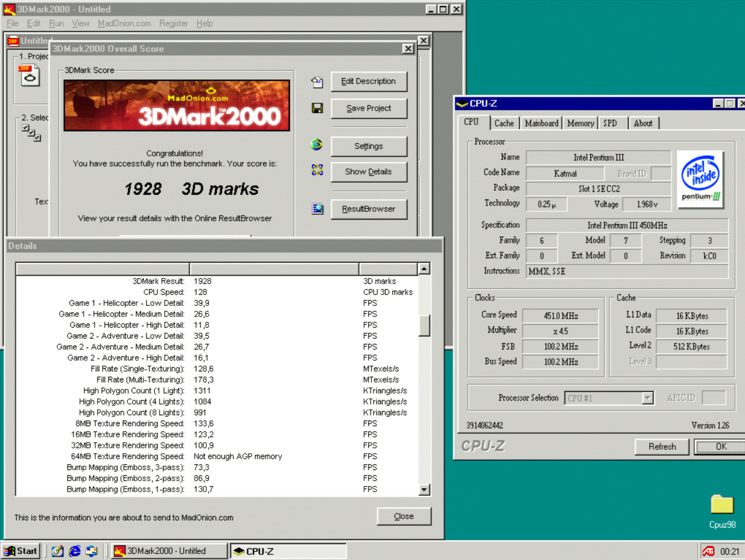Click the ResultBrowser button
The image size is (745, 560).
(369, 208)
